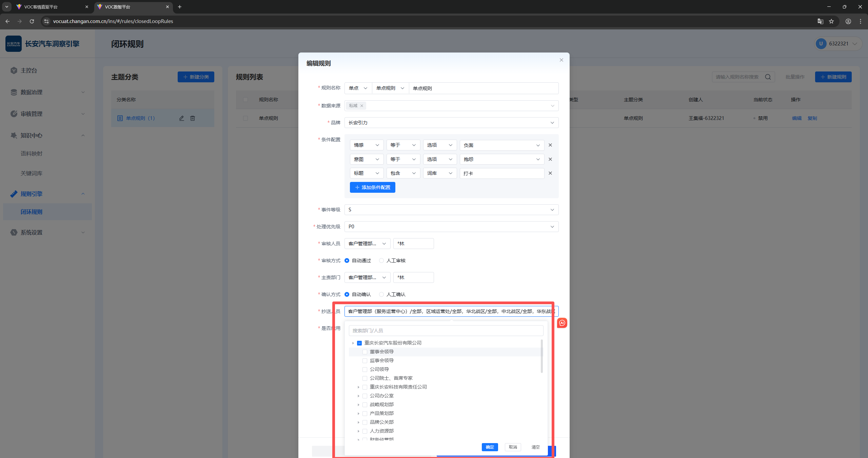Screen dimensions: 868x458
Task: Delete the 标题 condition row
Action: coord(550,173)
